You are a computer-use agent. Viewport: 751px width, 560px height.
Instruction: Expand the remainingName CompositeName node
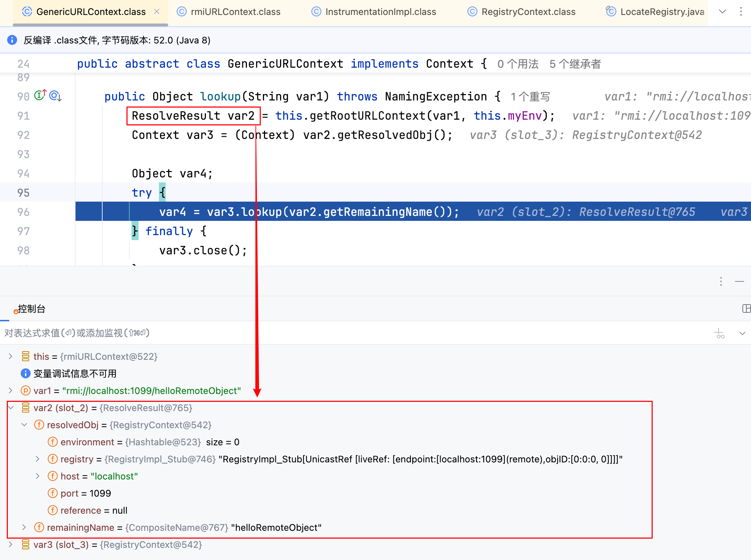coord(24,527)
